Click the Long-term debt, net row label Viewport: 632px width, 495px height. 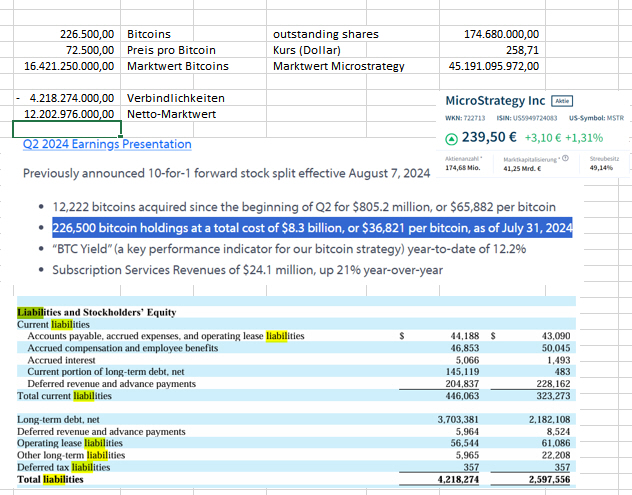point(59,420)
